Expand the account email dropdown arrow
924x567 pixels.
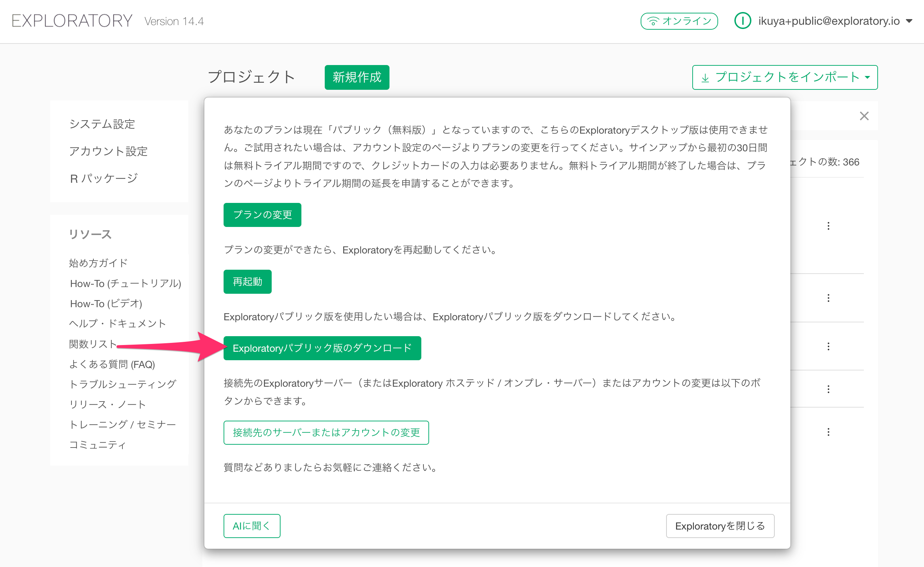pyautogui.click(x=909, y=21)
